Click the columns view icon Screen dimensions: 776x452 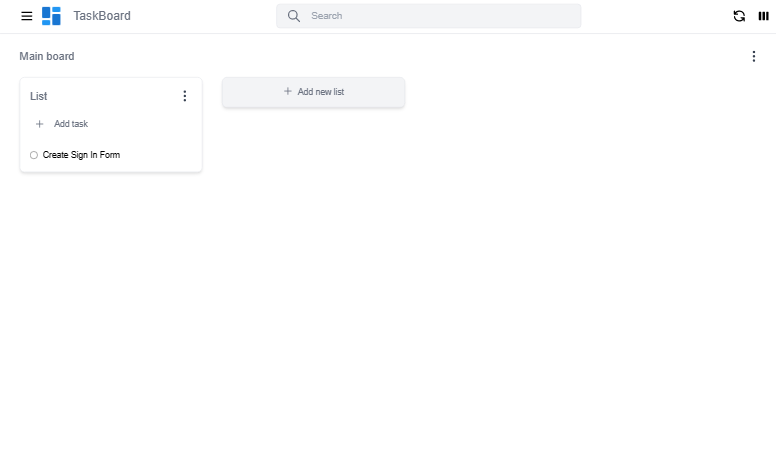coord(763,16)
